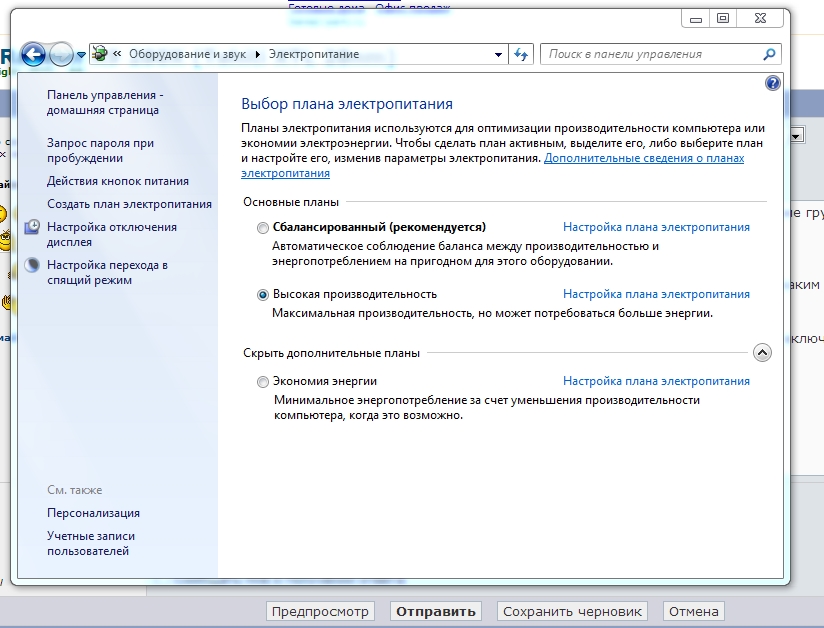Focus the "Поиск в панели управления" search field
This screenshot has width=824, height=628.
click(652, 54)
